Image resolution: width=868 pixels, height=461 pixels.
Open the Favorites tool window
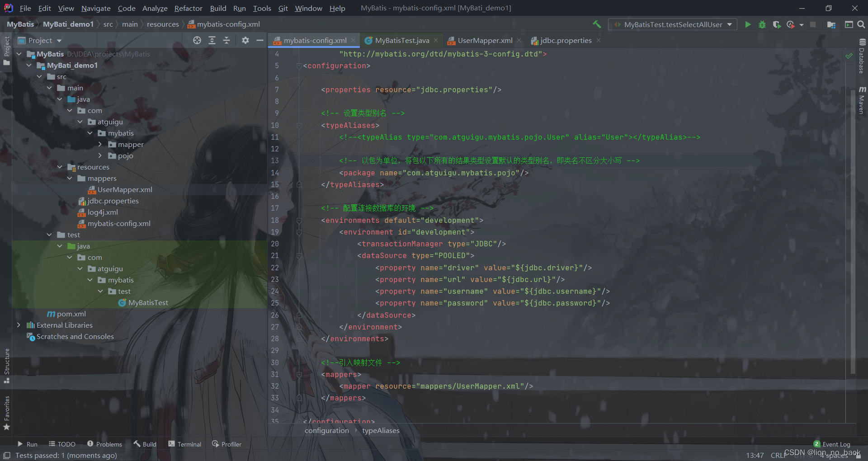pyautogui.click(x=7, y=412)
